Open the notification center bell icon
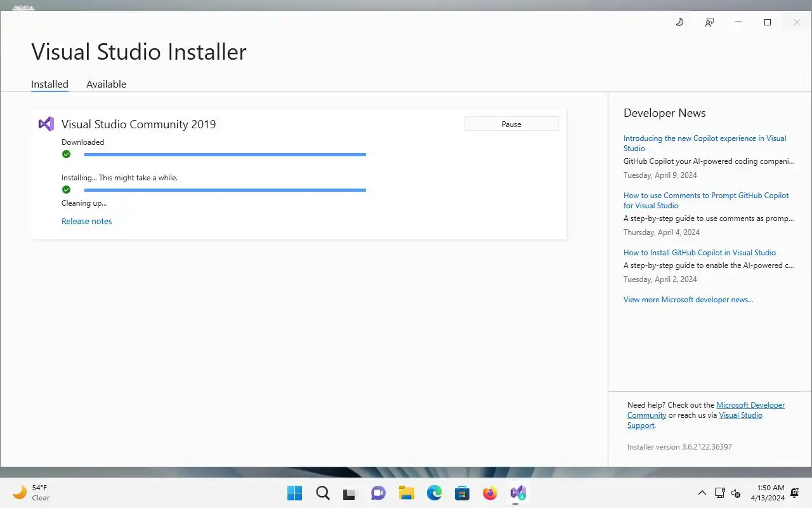 [795, 493]
